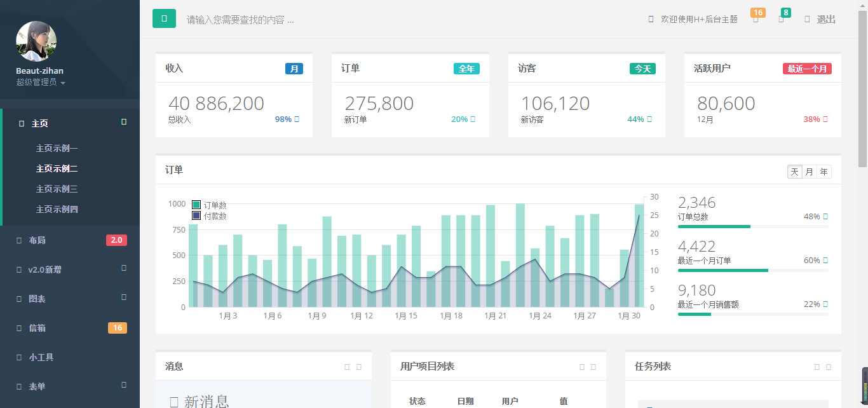Click the 订单总数 48% progress bar
This screenshot has height=408, width=868.
pyautogui.click(x=753, y=226)
